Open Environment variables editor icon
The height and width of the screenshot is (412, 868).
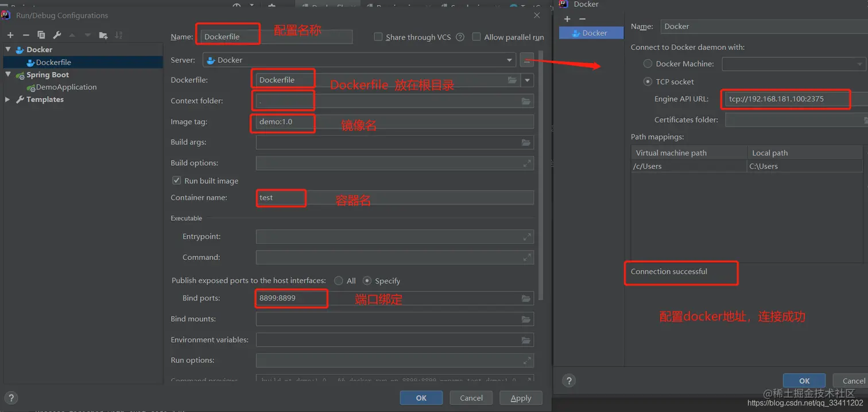click(x=526, y=340)
